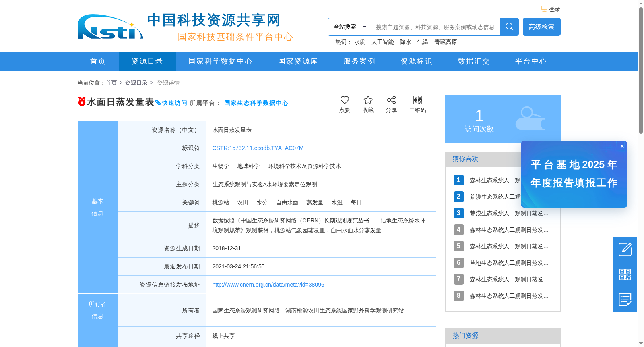Click the discipline 地球科学
Viewport: 644px width, 347px height.
tap(248, 166)
